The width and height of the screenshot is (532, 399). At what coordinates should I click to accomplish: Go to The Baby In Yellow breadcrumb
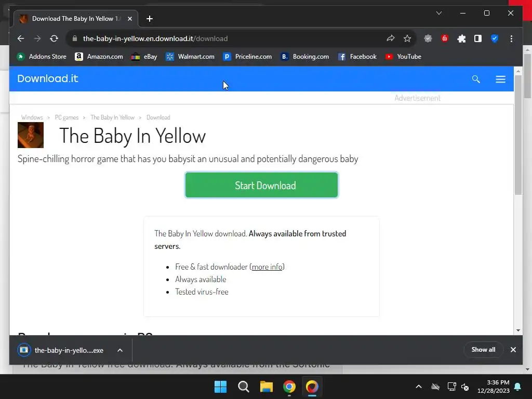point(112,117)
